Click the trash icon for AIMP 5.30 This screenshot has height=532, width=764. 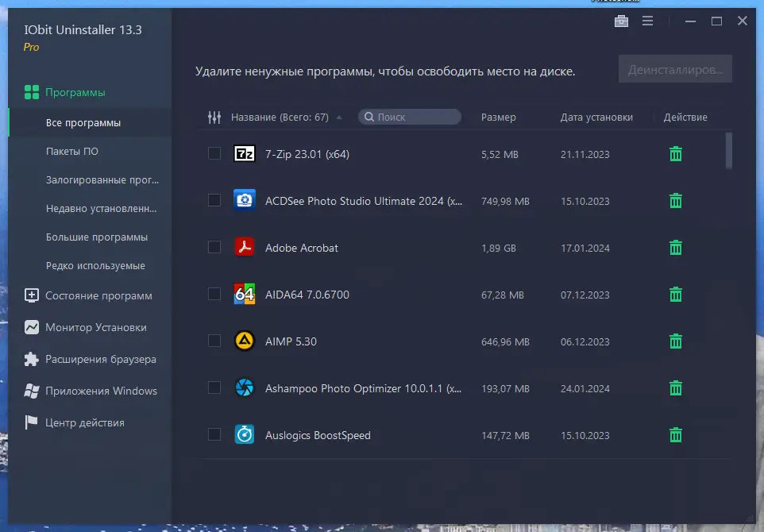675,341
